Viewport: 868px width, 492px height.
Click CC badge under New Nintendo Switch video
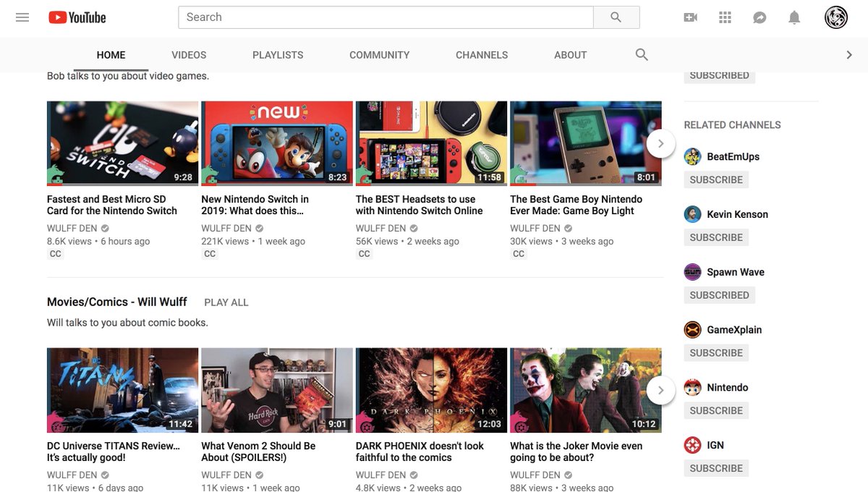click(x=210, y=254)
